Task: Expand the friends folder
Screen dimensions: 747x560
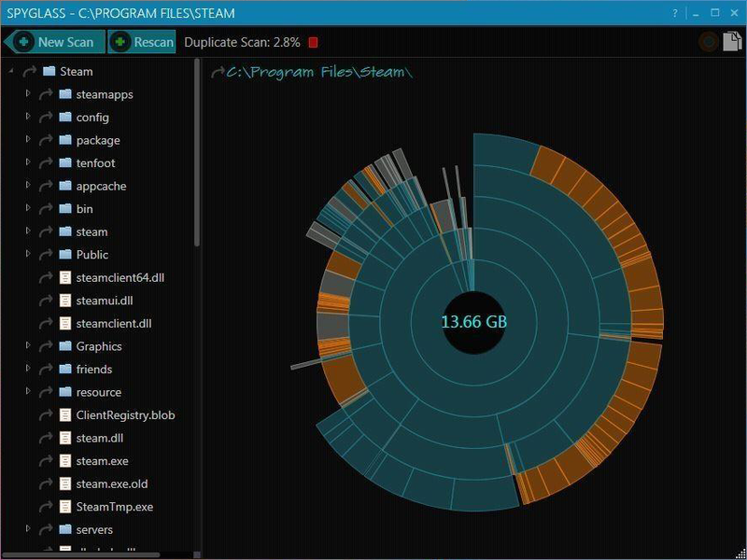Action: point(28,368)
